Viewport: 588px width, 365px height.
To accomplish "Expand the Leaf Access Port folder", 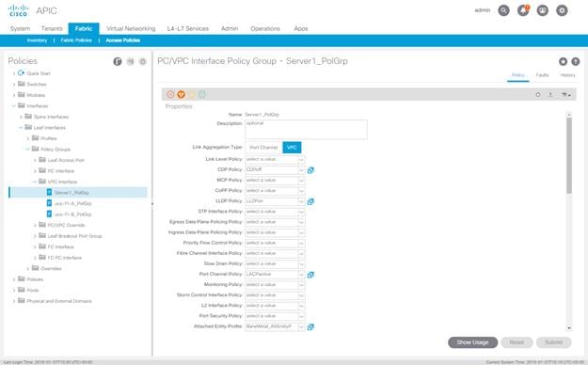I will (35, 160).
